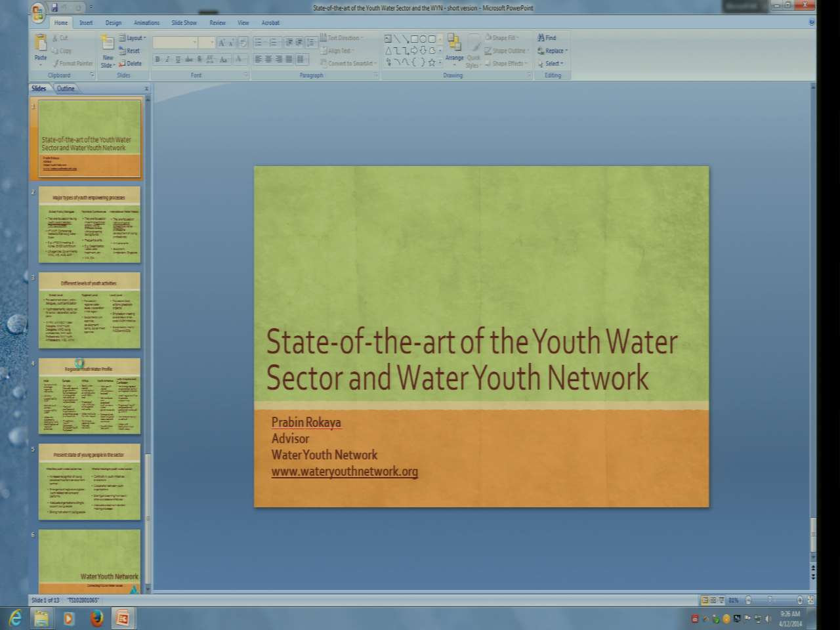Delete the selected slide
Image resolution: width=840 pixels, height=630 pixels.
pyautogui.click(x=130, y=64)
